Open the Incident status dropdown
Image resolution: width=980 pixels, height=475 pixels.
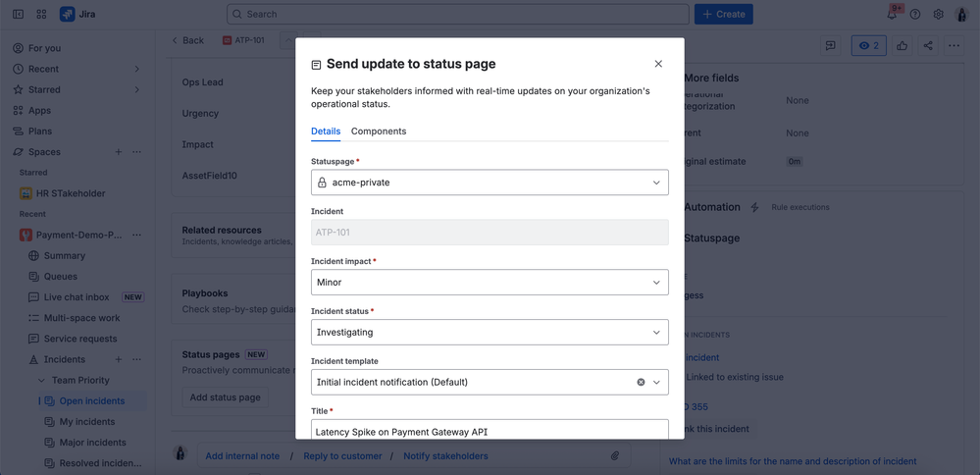tap(490, 333)
